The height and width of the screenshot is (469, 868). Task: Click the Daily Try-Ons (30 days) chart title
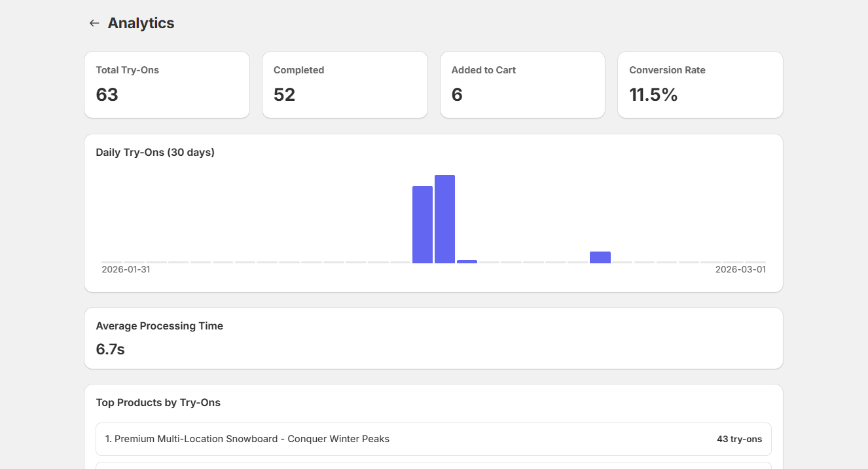point(155,152)
